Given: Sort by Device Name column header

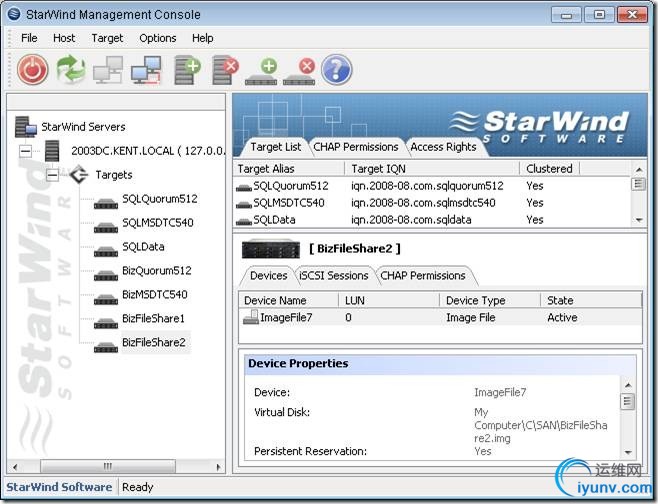Looking at the screenshot, I should [289, 300].
